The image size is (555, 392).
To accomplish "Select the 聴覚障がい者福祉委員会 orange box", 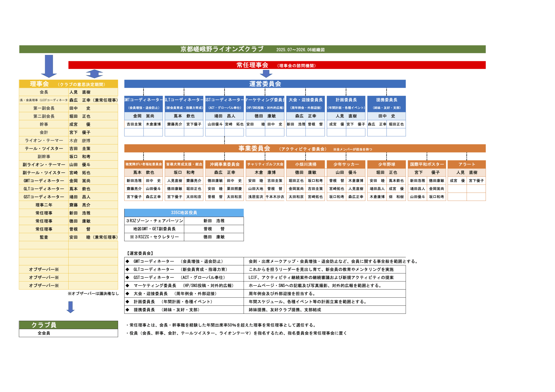I will [143, 164].
